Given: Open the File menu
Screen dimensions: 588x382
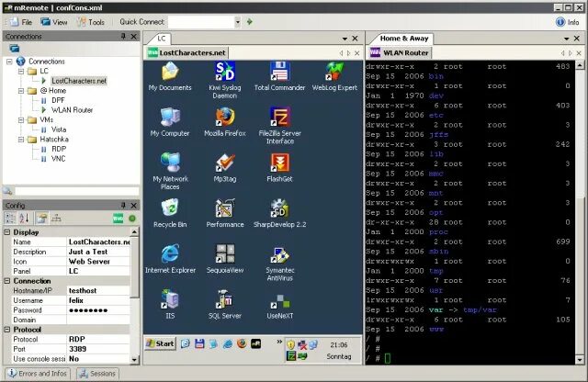Looking at the screenshot, I should (x=21, y=22).
